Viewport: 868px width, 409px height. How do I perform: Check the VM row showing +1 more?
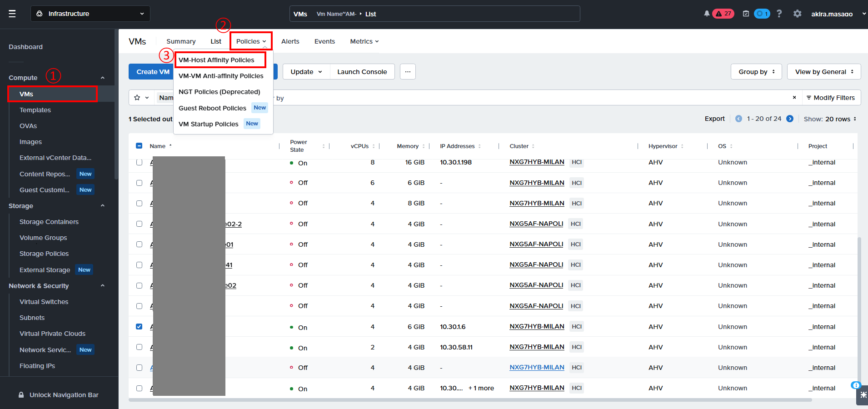point(139,388)
